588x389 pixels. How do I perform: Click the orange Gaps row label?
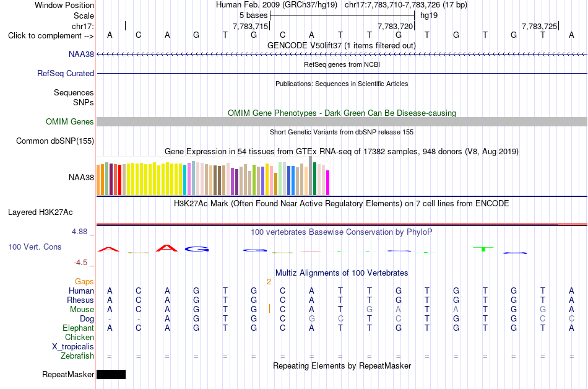(x=84, y=282)
